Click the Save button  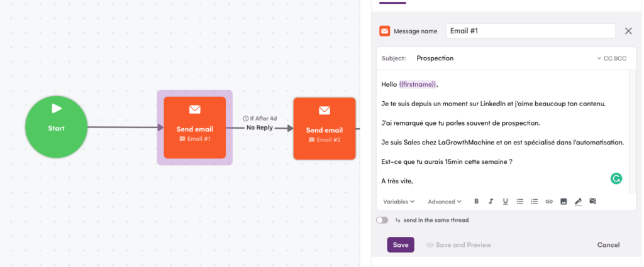click(x=400, y=245)
